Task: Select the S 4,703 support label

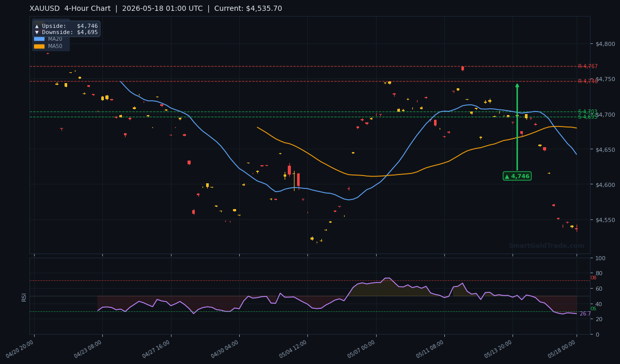Action: (x=587, y=112)
